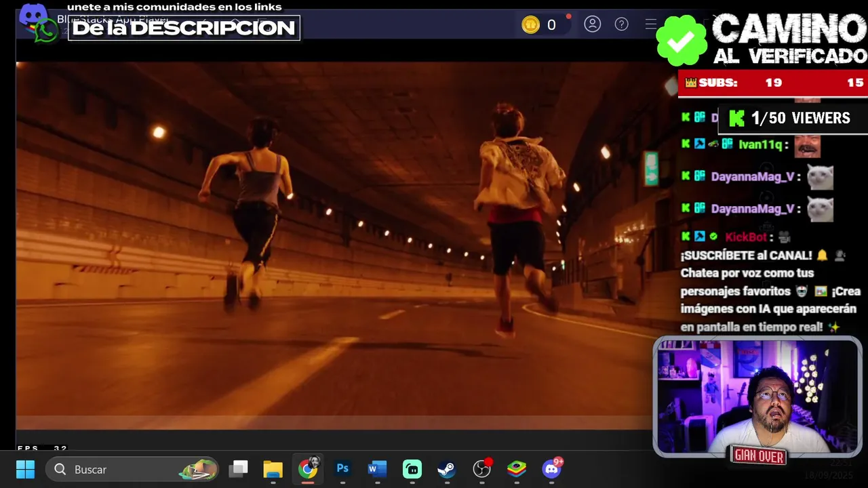The image size is (868, 488).
Task: Open Photoshop from the taskbar
Action: 342,468
